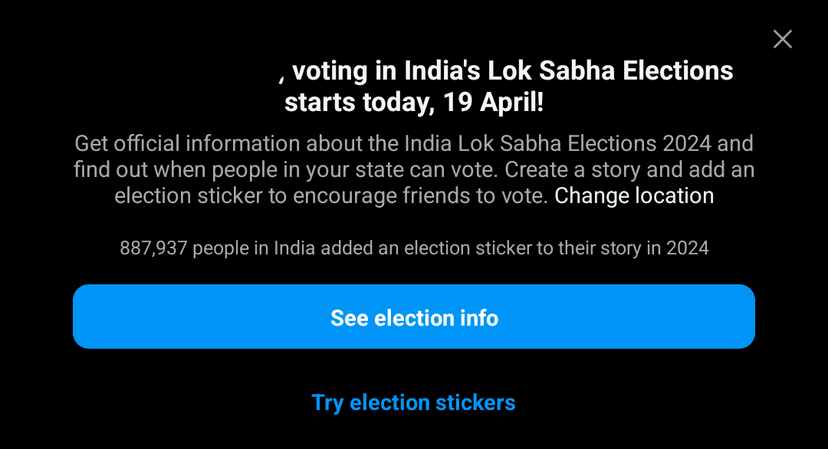Click the 'Get official information' description text
The width and height of the screenshot is (828, 449).
click(x=187, y=144)
